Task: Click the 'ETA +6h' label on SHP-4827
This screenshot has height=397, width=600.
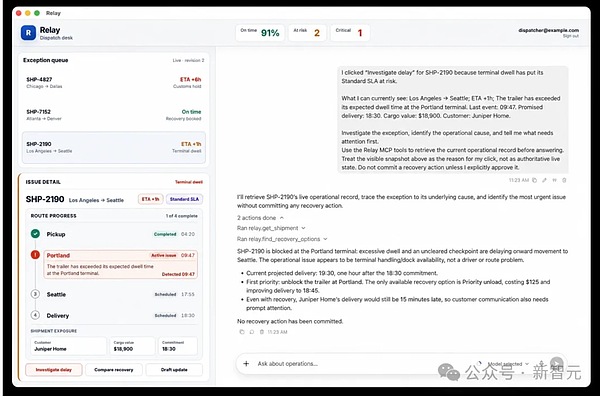Action: 191,79
